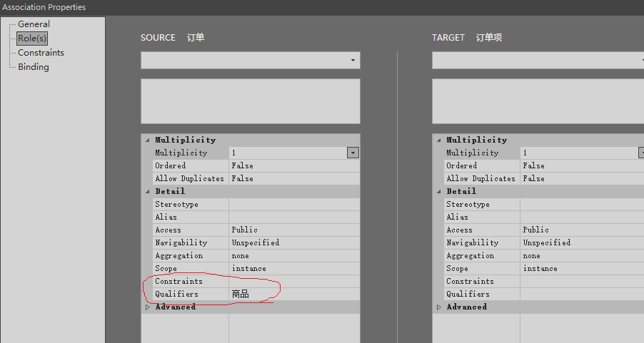
Task: Open source Multiplicity dropdown arrow
Action: 353,153
